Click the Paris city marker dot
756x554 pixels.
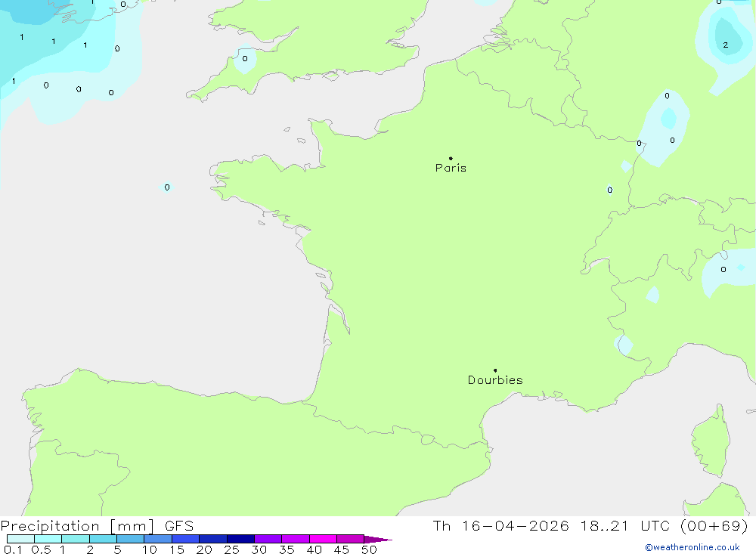click(451, 158)
